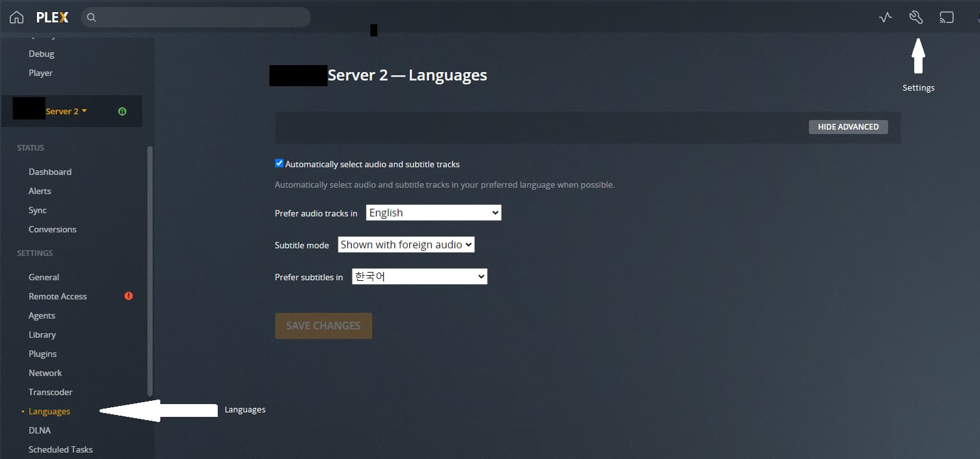This screenshot has height=459, width=980.
Task: Open the Activity pulse icon
Action: [x=885, y=17]
